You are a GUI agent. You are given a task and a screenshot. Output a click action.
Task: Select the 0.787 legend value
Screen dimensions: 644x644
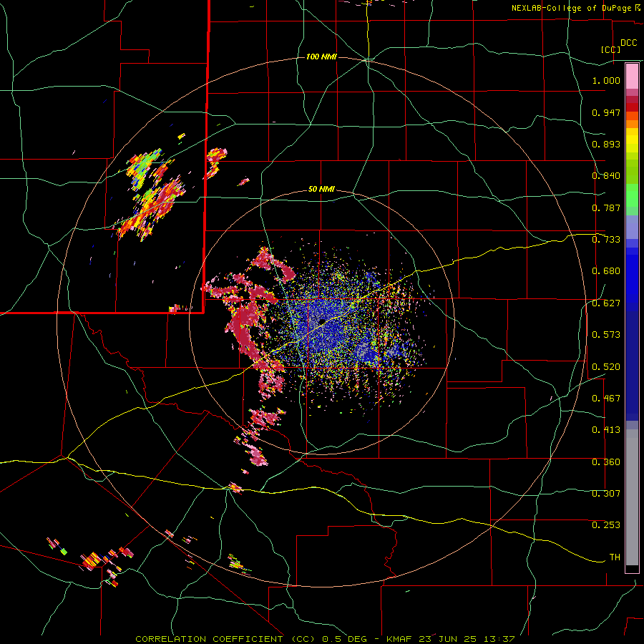point(606,208)
